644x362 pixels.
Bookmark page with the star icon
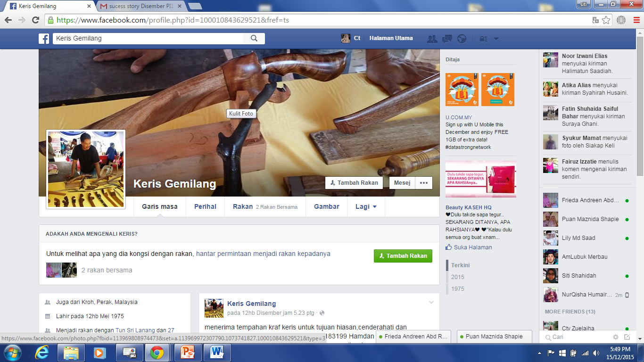[x=606, y=20]
